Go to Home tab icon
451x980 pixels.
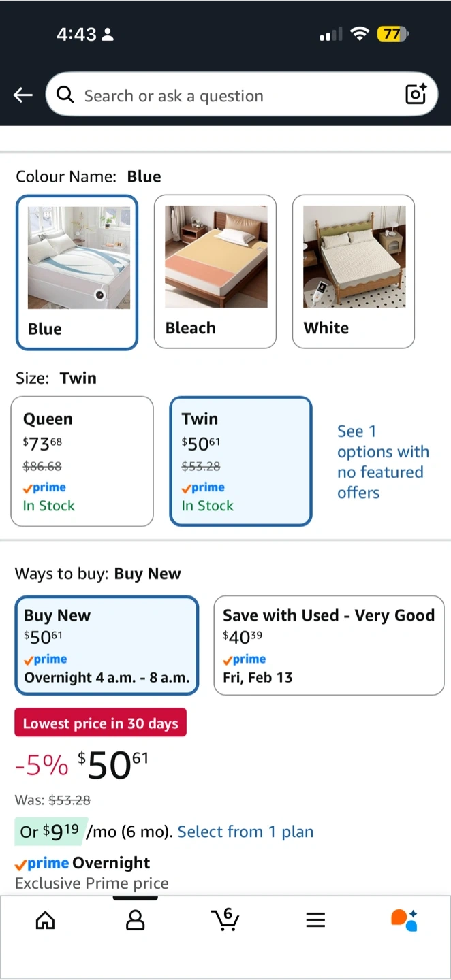[x=45, y=921]
